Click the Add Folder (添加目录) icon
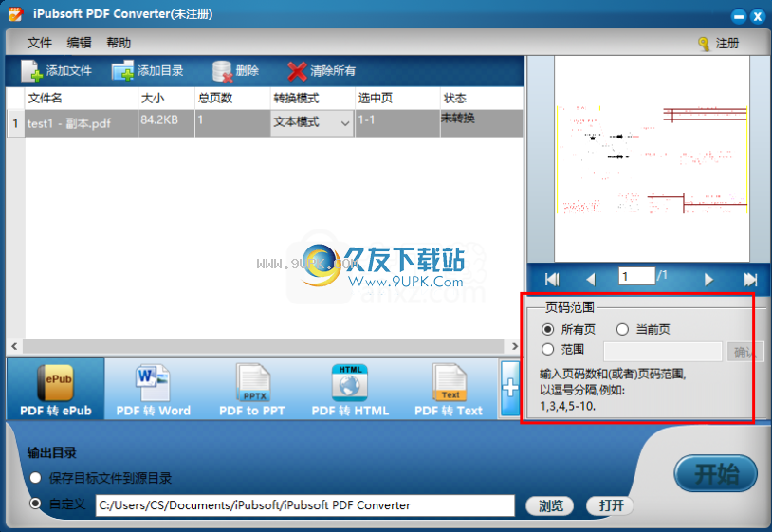Image resolution: width=772 pixels, height=532 pixels. point(122,71)
